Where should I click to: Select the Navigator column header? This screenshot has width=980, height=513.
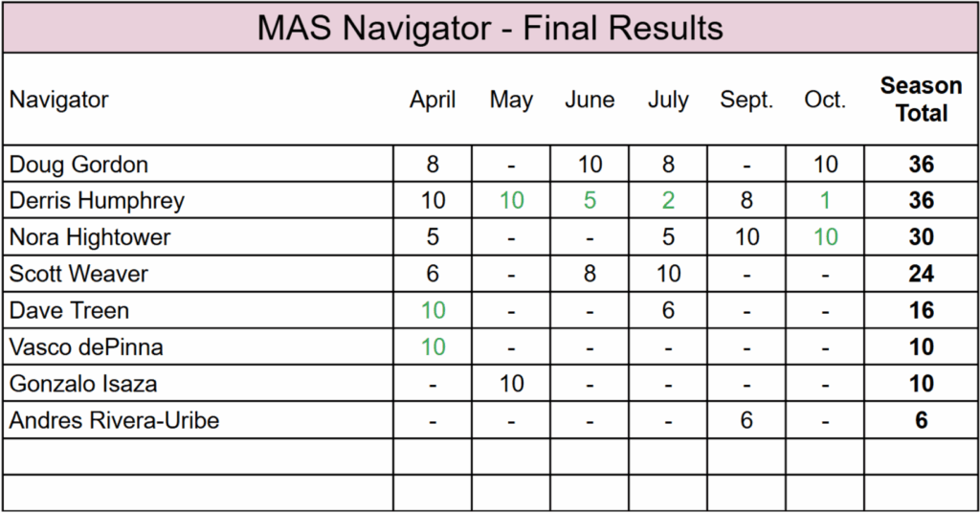59,100
